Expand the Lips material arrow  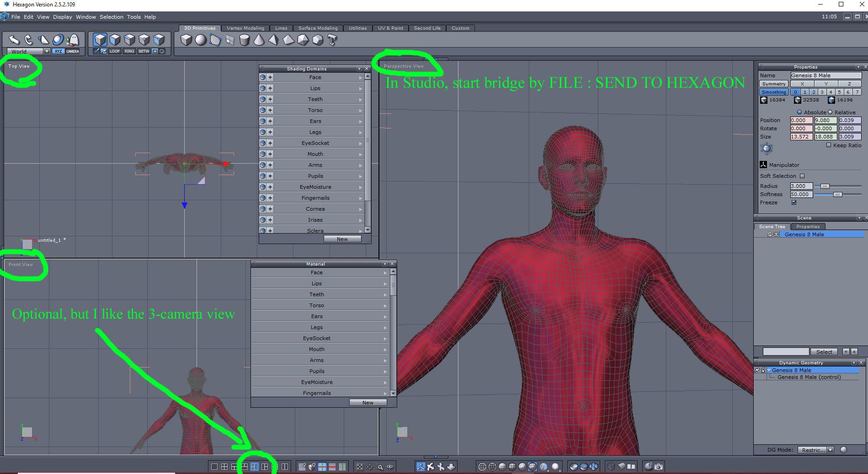point(385,283)
